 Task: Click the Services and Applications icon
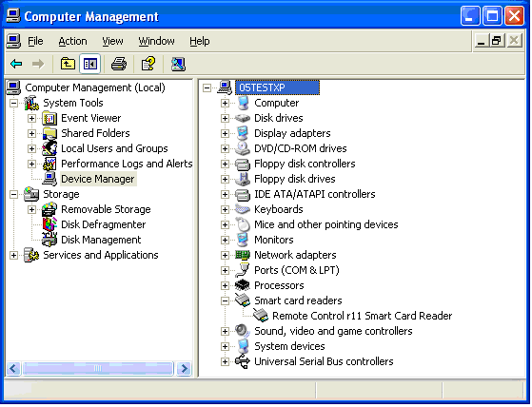point(31,255)
